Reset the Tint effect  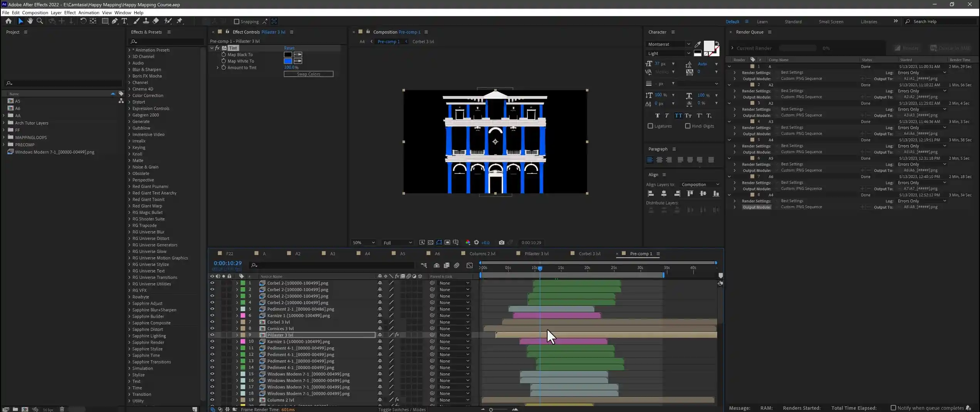point(289,48)
